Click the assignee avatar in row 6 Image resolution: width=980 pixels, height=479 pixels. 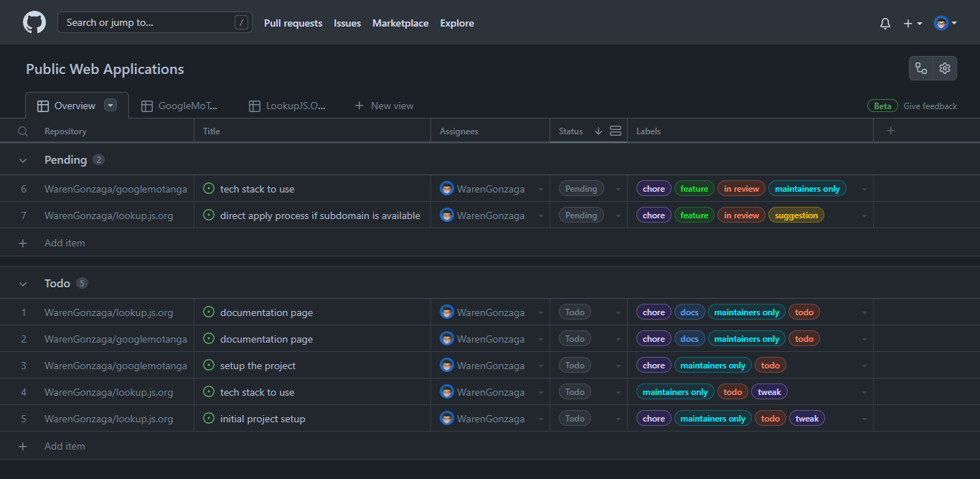[x=447, y=189]
